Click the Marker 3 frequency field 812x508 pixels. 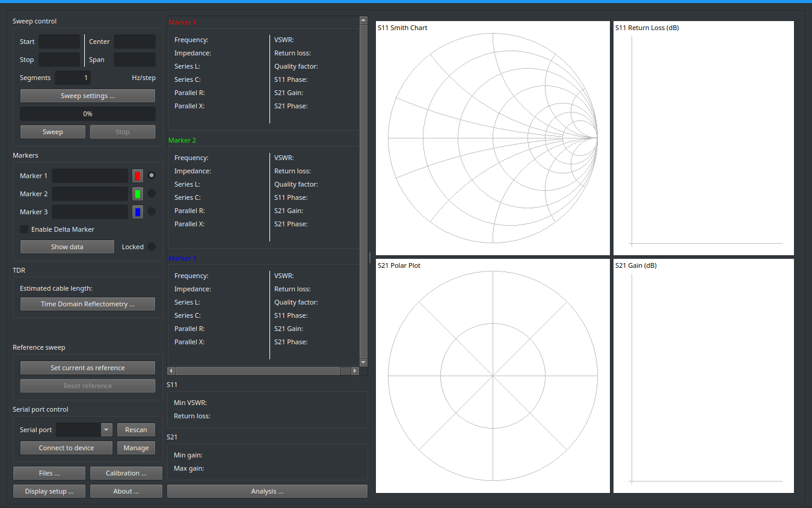point(90,212)
